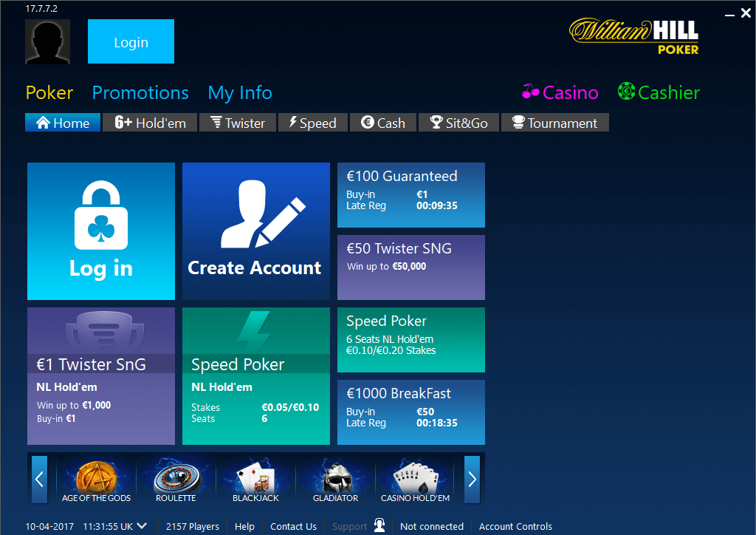Click the Cash euro coin icon

point(368,123)
